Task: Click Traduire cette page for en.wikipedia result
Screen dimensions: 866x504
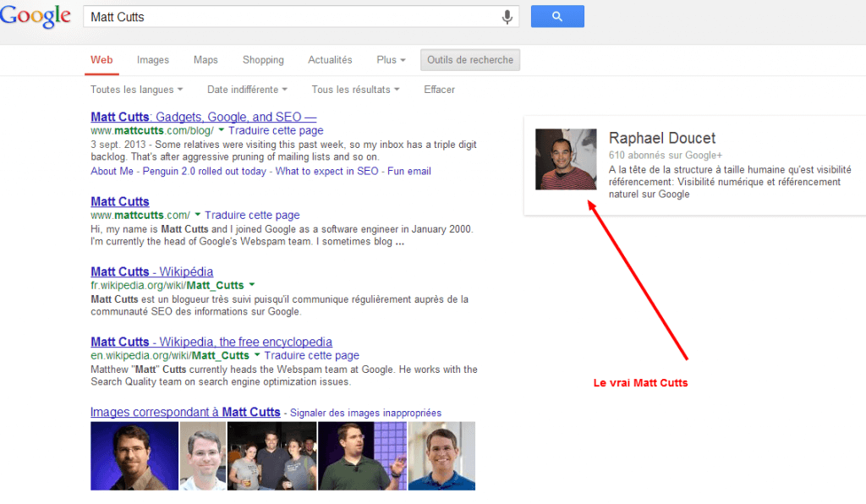Action: [311, 355]
